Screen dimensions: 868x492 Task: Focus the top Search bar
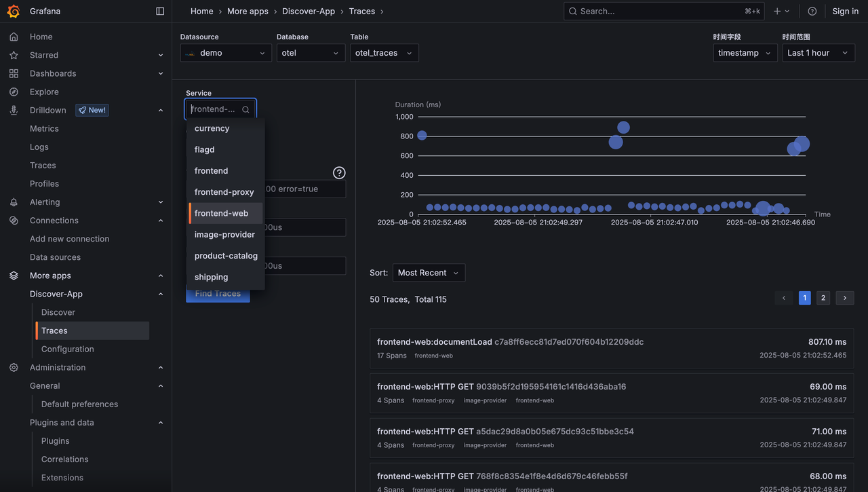tap(664, 11)
